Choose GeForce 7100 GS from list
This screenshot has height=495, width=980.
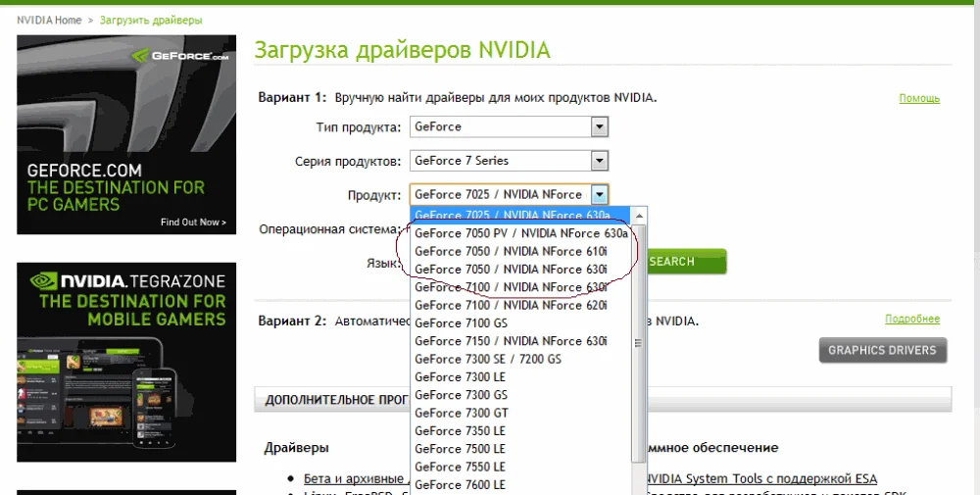[x=521, y=323]
